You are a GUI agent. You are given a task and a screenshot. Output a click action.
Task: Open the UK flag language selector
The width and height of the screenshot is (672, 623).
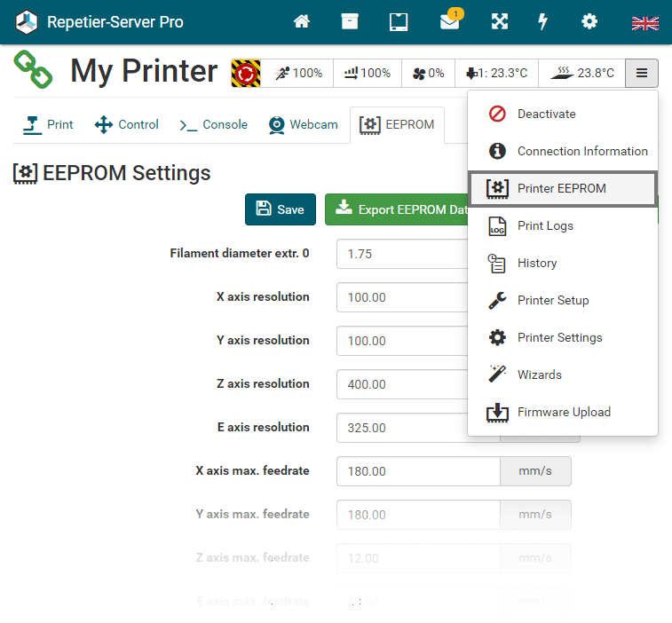click(x=644, y=23)
